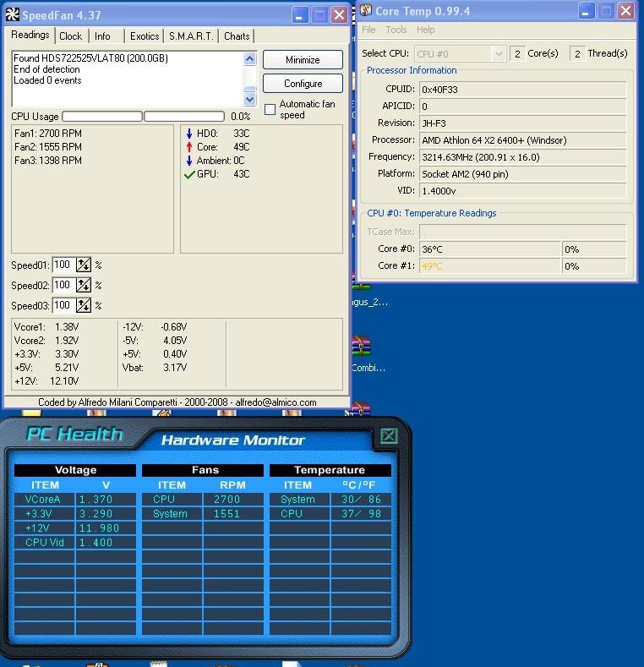Click the Found HDS722525VLAT80 log line
This screenshot has height=667, width=644.
coord(90,58)
